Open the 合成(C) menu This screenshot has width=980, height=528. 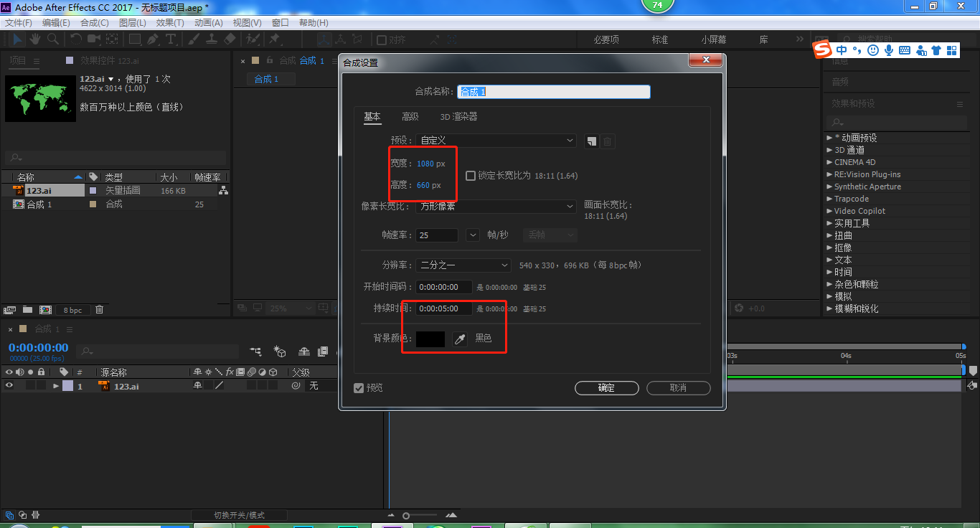coord(95,23)
